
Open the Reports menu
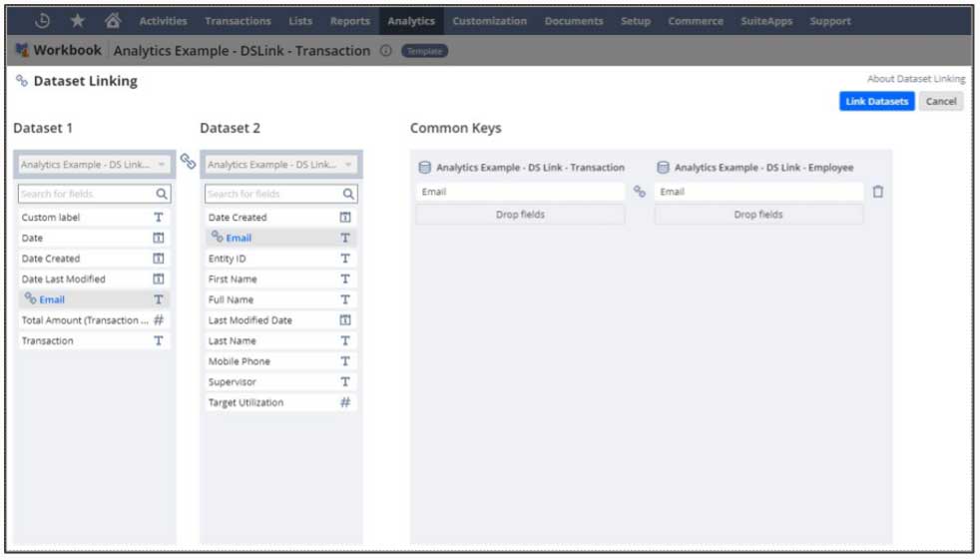tap(350, 21)
